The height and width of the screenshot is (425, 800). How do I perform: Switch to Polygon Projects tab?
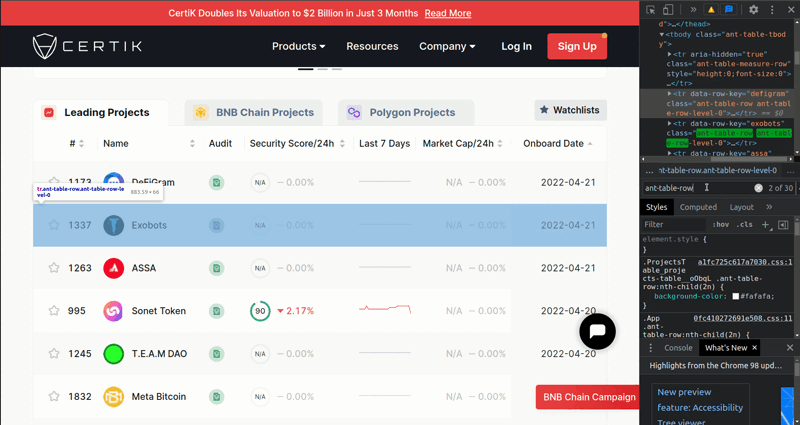[x=406, y=113]
